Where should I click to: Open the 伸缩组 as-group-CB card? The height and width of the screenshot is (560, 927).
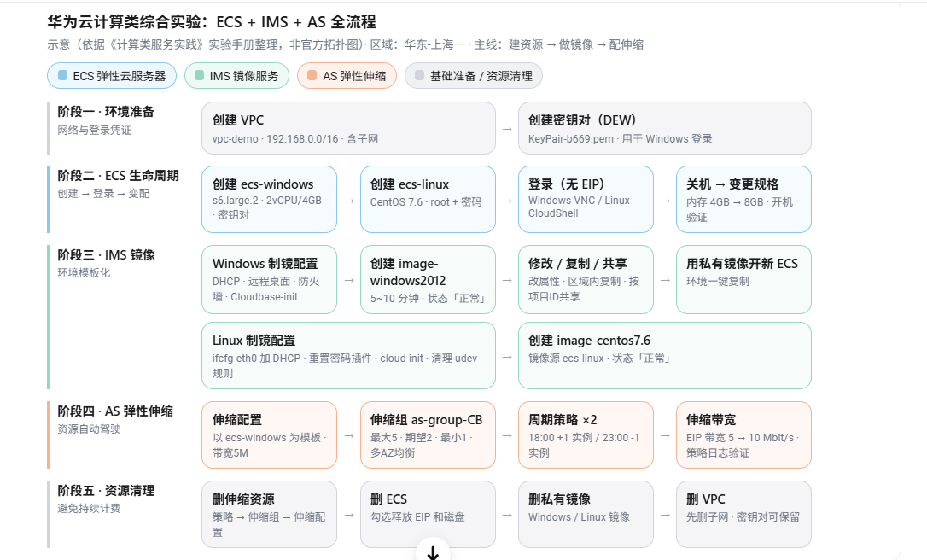click(x=428, y=435)
